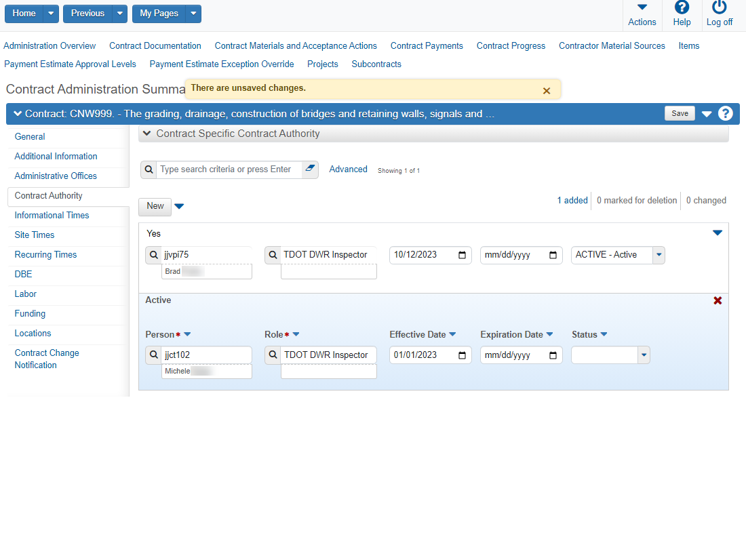
Task: Open role lookup in Brad row
Action: pyautogui.click(x=273, y=255)
